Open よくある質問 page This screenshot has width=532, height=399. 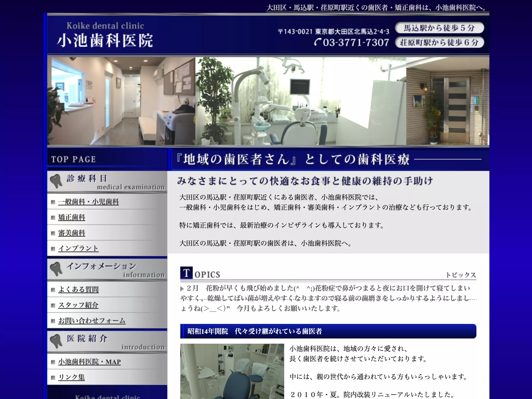click(78, 289)
